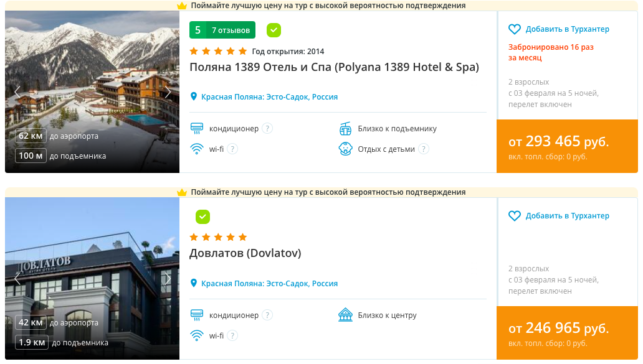This screenshot has height=364, width=643.
Task: Click heart icon for Polyana 1389 hotel
Action: coord(514,29)
